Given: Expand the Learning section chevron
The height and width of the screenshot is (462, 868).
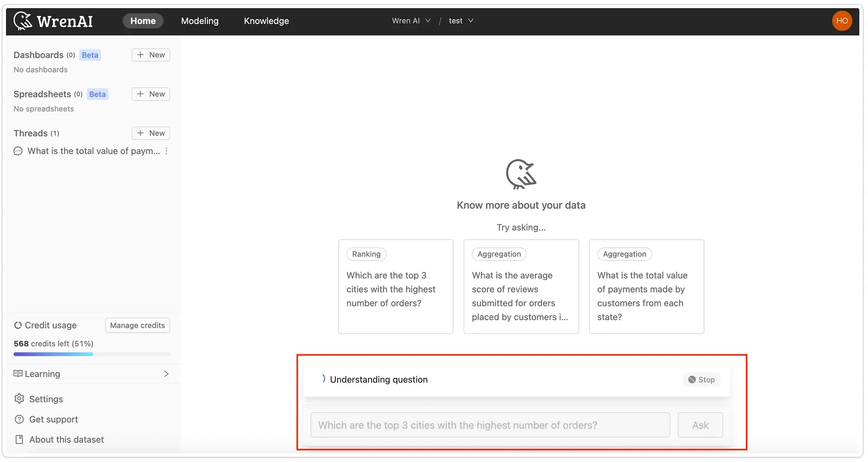Looking at the screenshot, I should point(166,374).
